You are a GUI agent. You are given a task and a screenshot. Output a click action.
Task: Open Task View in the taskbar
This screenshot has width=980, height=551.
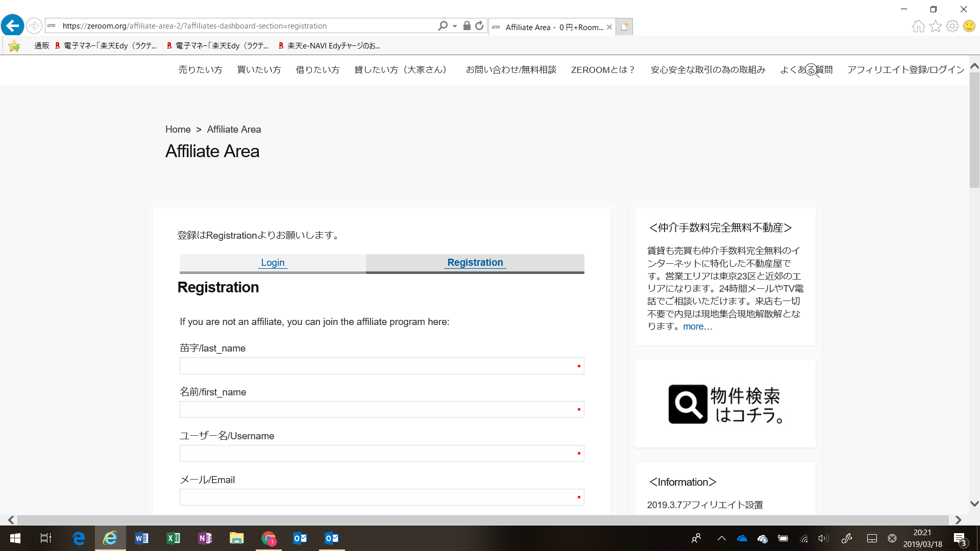click(x=46, y=538)
